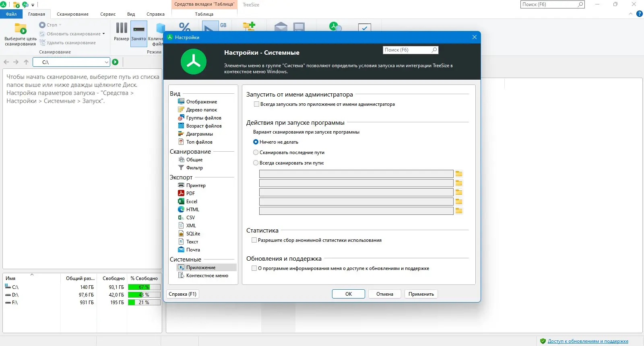Select Всегда сканировать эти пути radio option
The height and width of the screenshot is (346, 644).
pyautogui.click(x=256, y=163)
